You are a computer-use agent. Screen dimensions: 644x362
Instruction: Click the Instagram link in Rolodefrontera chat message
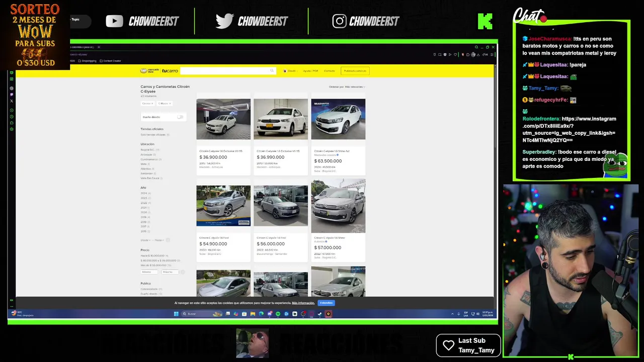(569, 129)
